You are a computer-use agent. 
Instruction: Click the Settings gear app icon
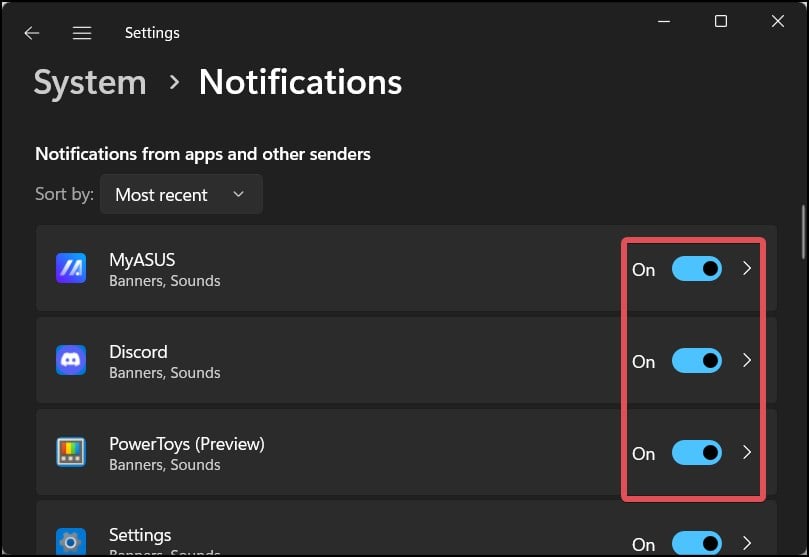71,542
